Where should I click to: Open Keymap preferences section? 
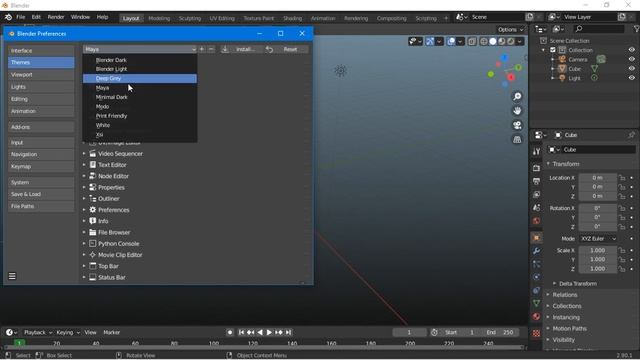pyautogui.click(x=41, y=167)
